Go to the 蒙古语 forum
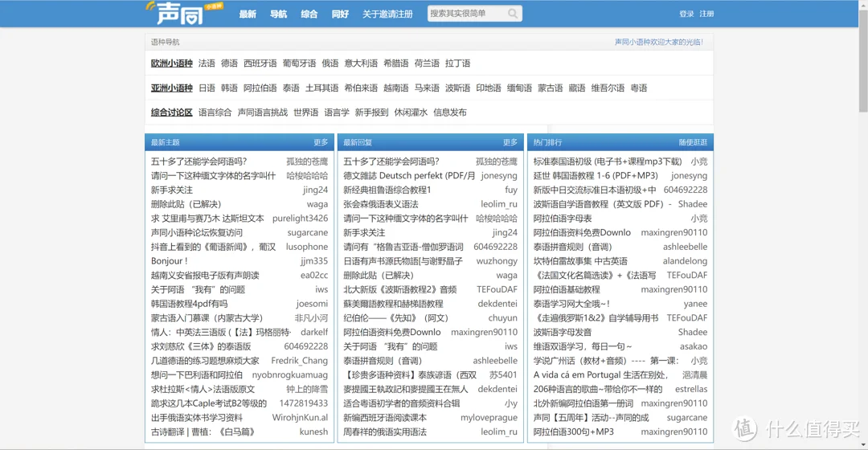 pyautogui.click(x=551, y=88)
